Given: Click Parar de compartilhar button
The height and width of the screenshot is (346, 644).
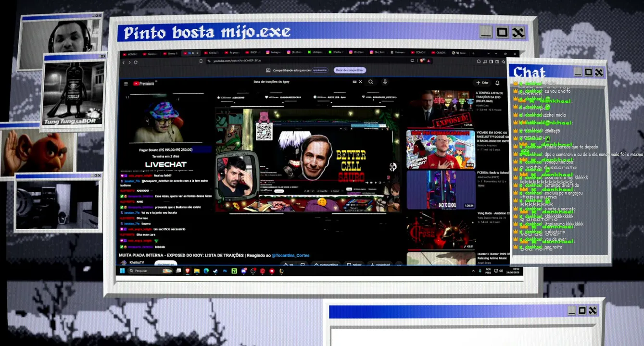Looking at the screenshot, I should pos(350,70).
